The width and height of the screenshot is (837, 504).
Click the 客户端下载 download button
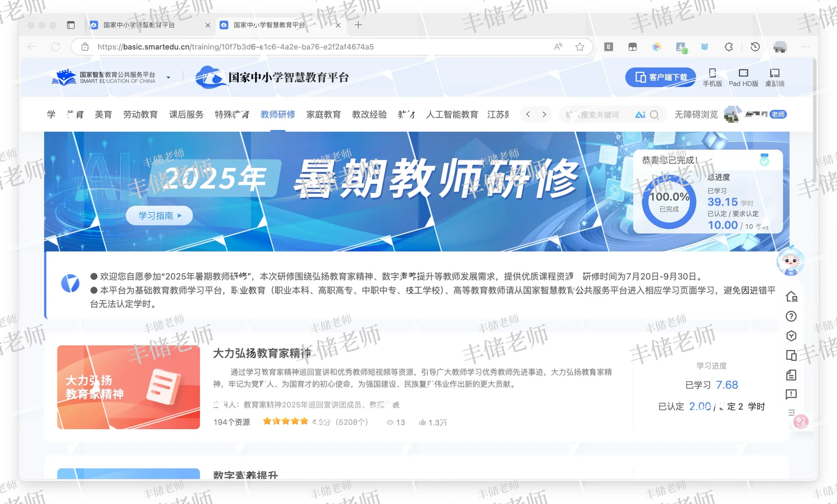tap(660, 77)
